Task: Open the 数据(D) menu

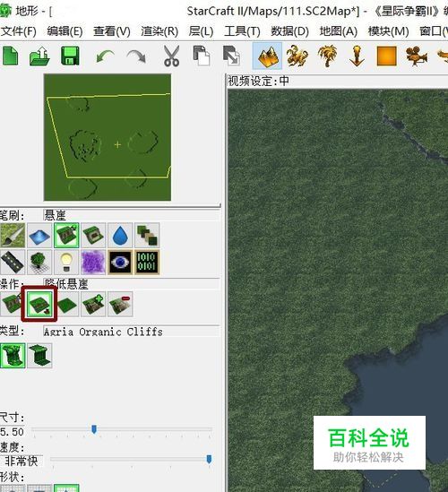Action: click(290, 31)
